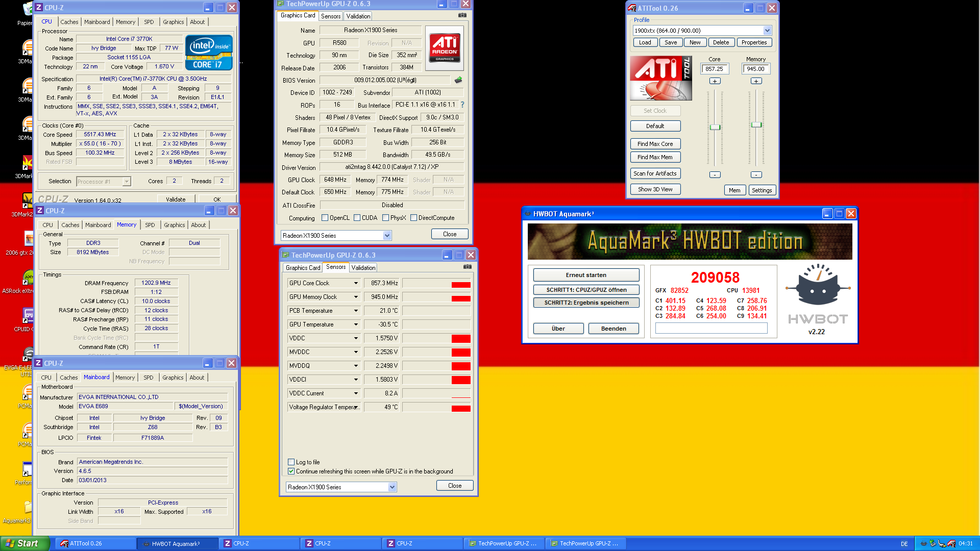Enable the PhysX checkbox
The width and height of the screenshot is (980, 551).
(385, 218)
